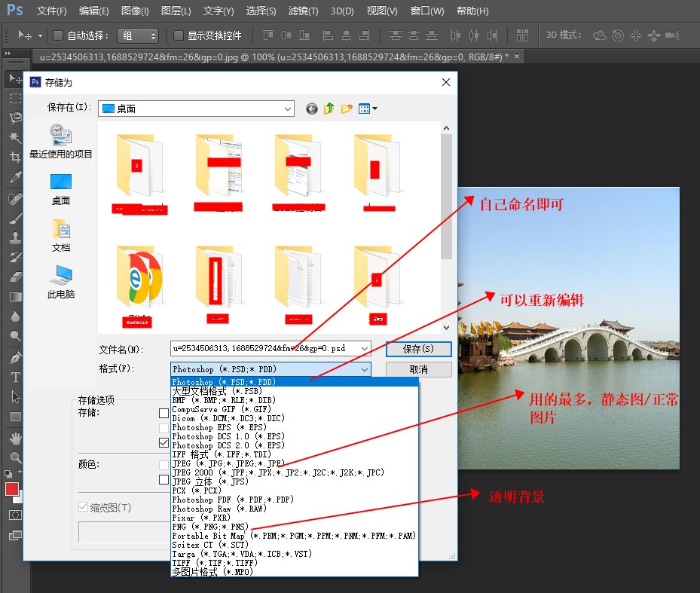Select the Brush tool
This screenshot has height=593, width=700.
pyautogui.click(x=14, y=218)
